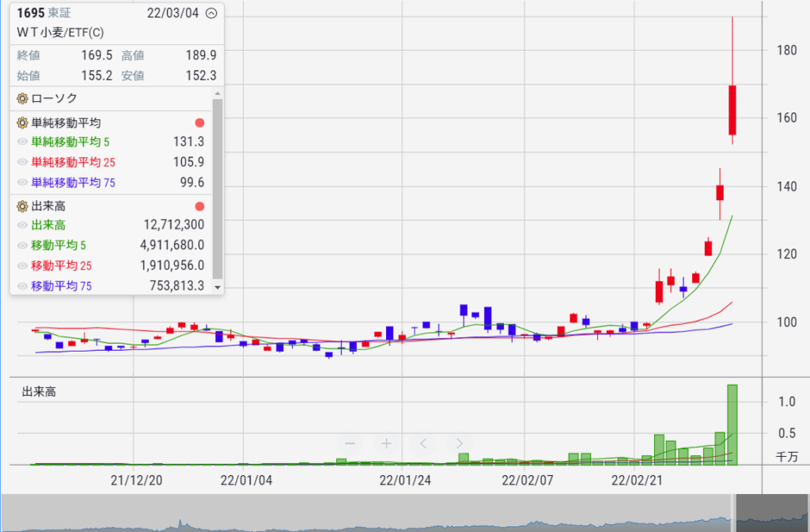Click the 21/12/20 date axis label
The height and width of the screenshot is (532, 810).
pyautogui.click(x=136, y=481)
